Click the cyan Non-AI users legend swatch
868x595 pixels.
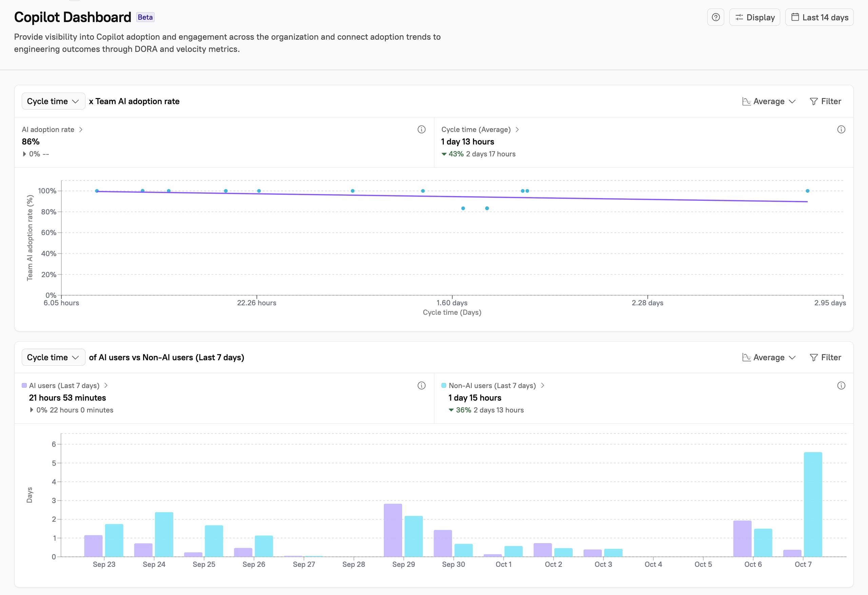pyautogui.click(x=444, y=385)
